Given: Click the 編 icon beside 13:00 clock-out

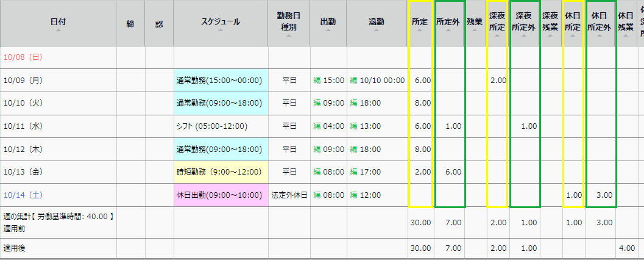Looking at the screenshot, I should pyautogui.click(x=353, y=126).
